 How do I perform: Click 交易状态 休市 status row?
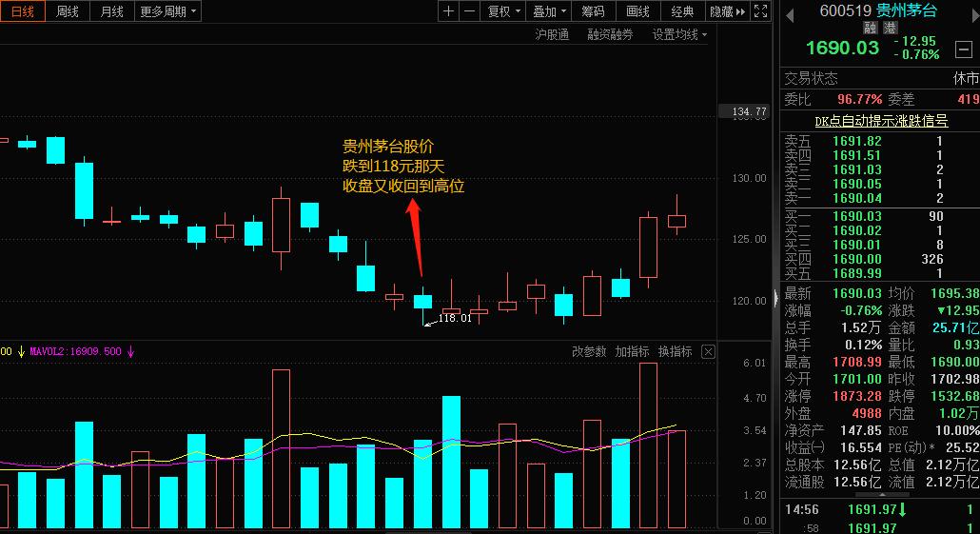pyautogui.click(x=880, y=79)
